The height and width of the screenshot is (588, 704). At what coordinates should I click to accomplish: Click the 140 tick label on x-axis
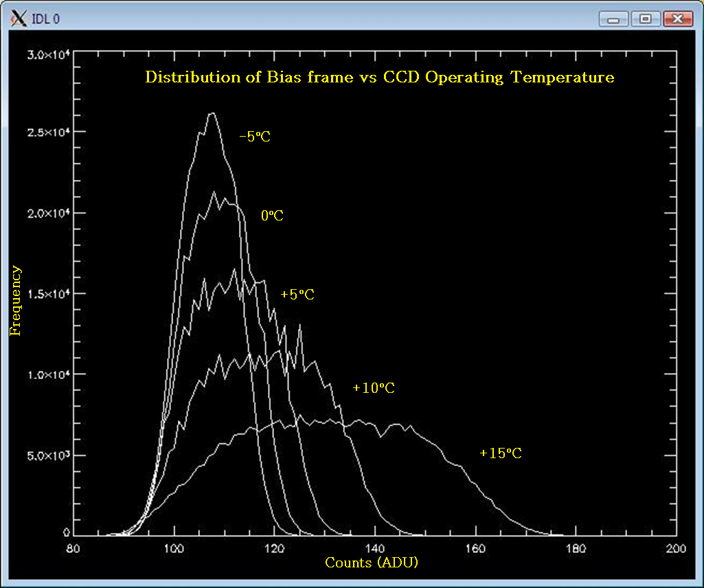(375, 548)
